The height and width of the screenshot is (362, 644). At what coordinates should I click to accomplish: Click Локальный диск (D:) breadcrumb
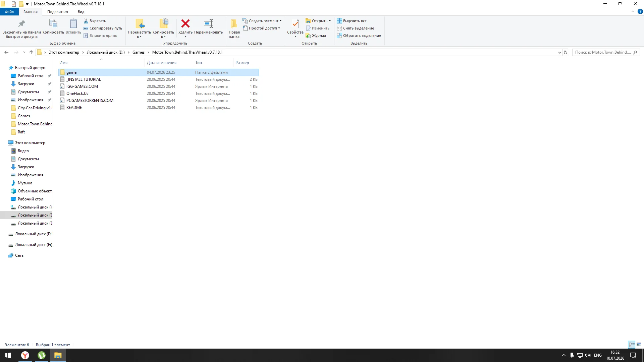click(x=106, y=52)
